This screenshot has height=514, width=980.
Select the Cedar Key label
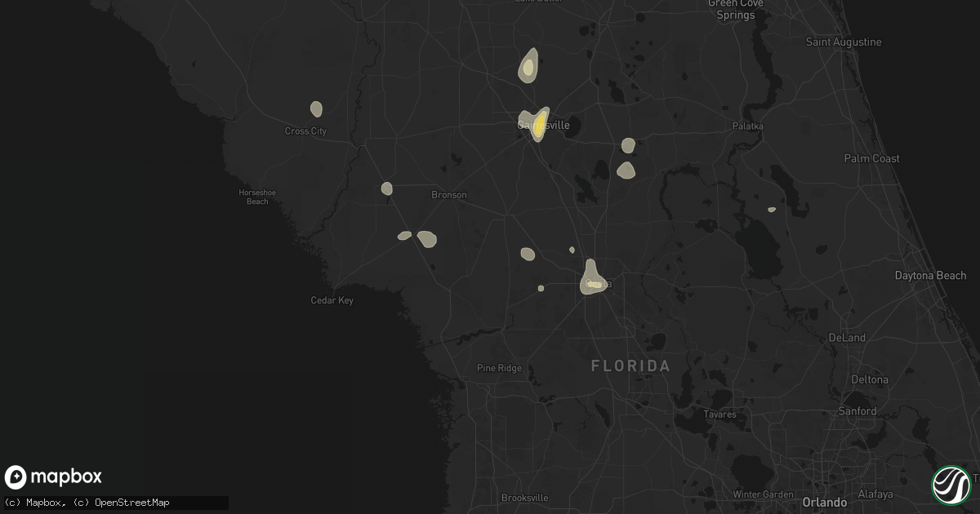tap(332, 300)
